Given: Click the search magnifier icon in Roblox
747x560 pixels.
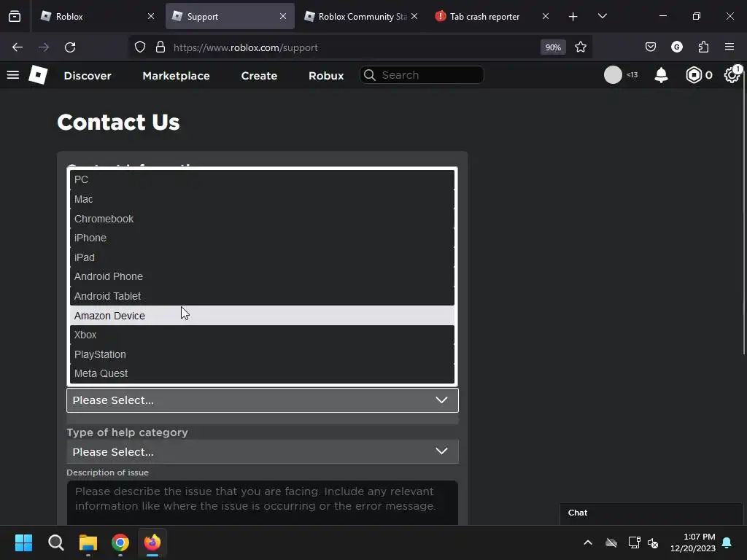Looking at the screenshot, I should click(370, 75).
